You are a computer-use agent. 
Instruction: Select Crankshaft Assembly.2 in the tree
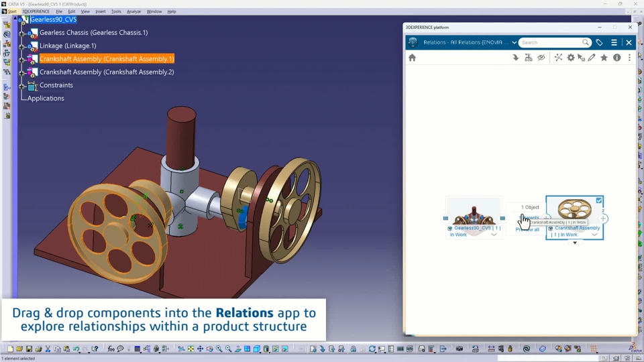[x=107, y=72]
